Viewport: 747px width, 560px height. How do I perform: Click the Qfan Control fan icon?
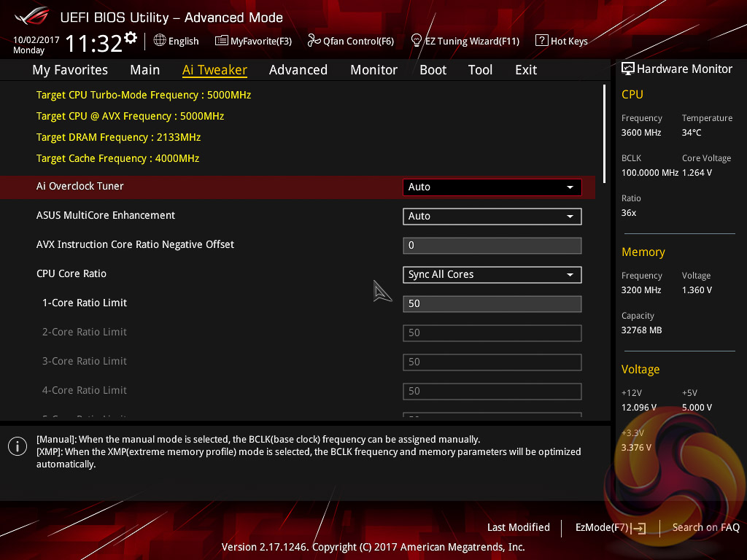314,41
